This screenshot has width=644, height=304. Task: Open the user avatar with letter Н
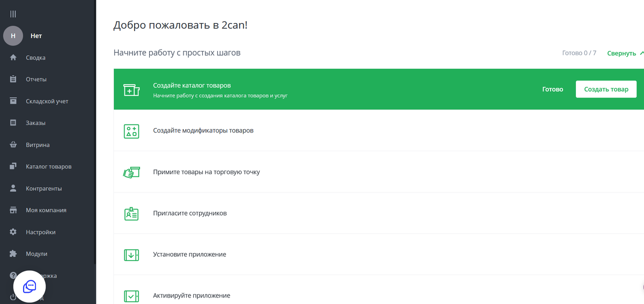pos(13,36)
